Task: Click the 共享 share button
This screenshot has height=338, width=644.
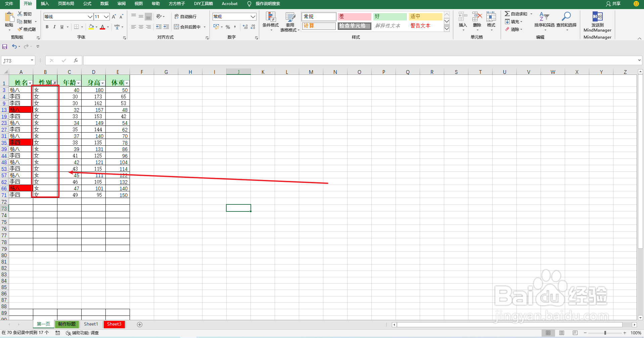Action: (x=613, y=4)
